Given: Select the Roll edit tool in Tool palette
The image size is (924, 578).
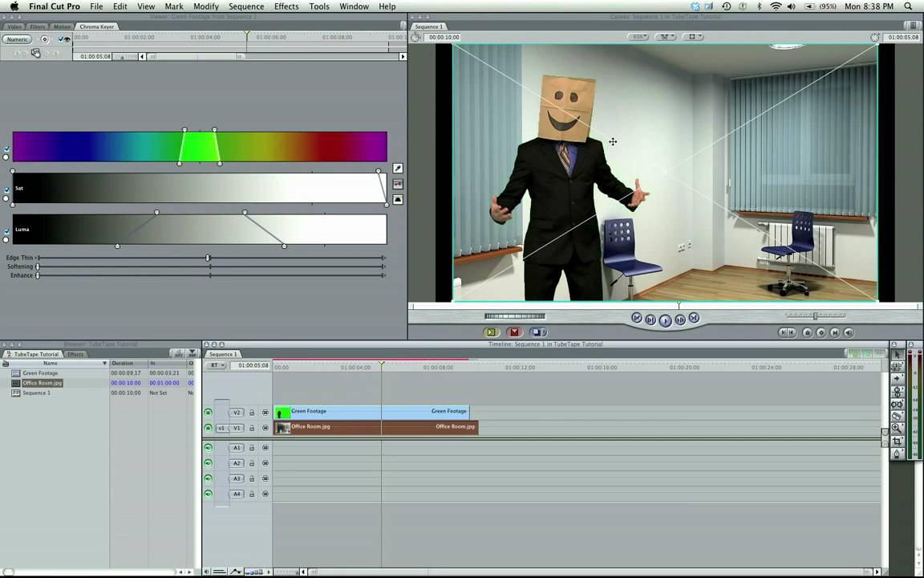Looking at the screenshot, I should [x=897, y=392].
